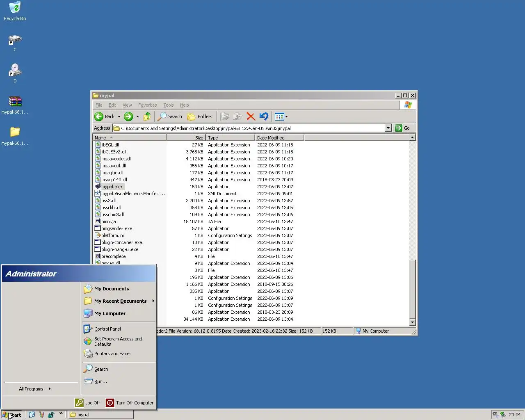This screenshot has width=525, height=420.
Task: Click the scroll up arrow in file list
Action: pyautogui.click(x=413, y=137)
